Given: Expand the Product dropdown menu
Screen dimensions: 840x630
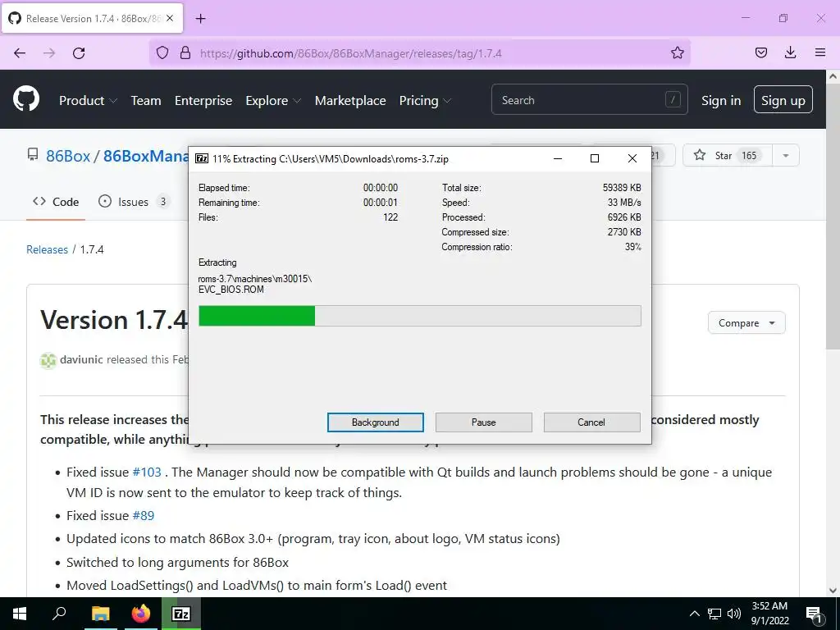Looking at the screenshot, I should (88, 100).
